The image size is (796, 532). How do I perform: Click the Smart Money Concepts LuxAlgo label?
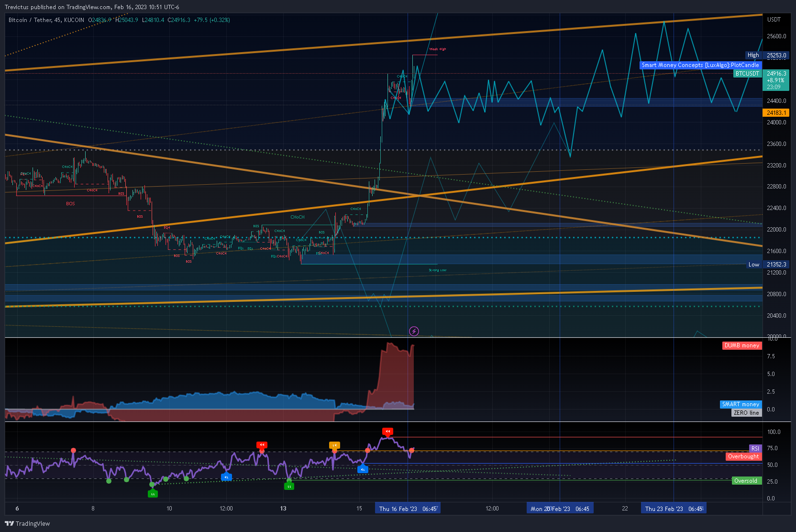pos(700,65)
